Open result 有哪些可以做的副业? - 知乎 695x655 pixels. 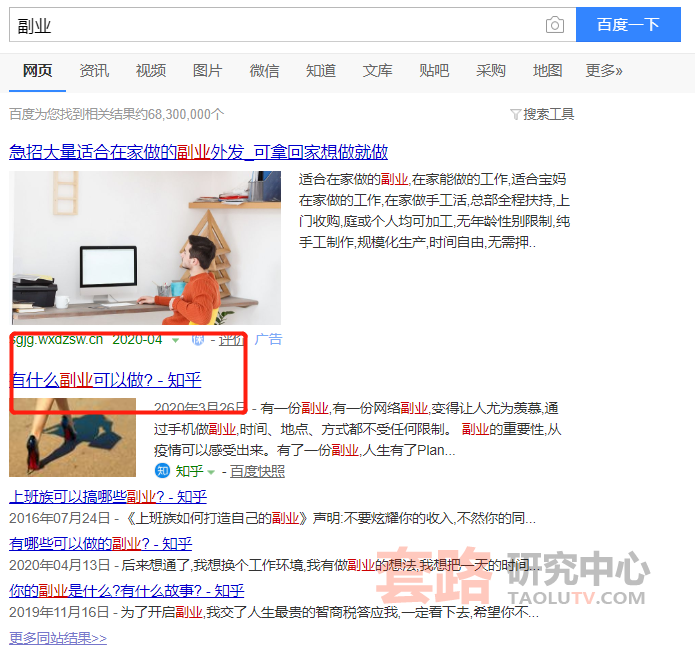[101, 544]
